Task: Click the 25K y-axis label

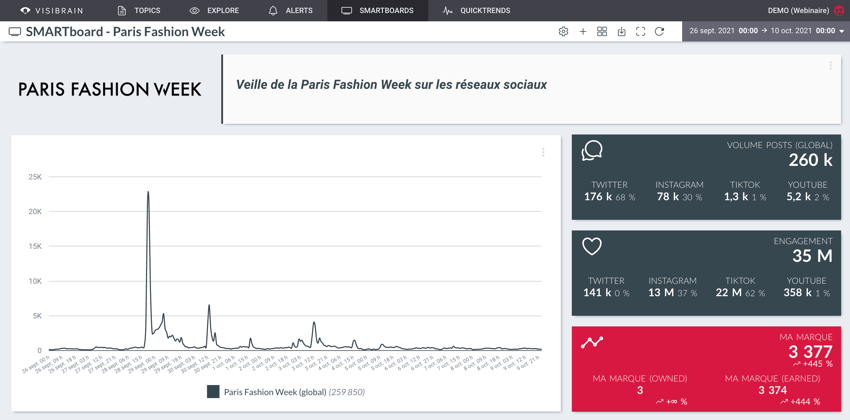Action: (x=35, y=177)
